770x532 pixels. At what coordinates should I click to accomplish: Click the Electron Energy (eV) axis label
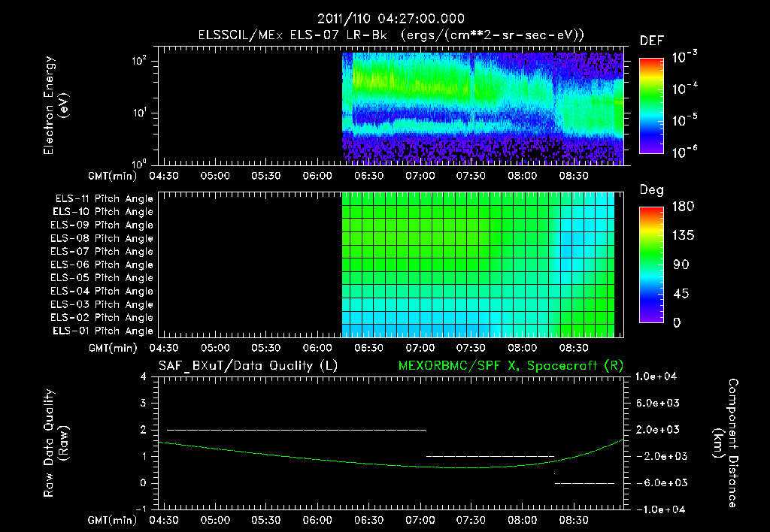(56, 105)
